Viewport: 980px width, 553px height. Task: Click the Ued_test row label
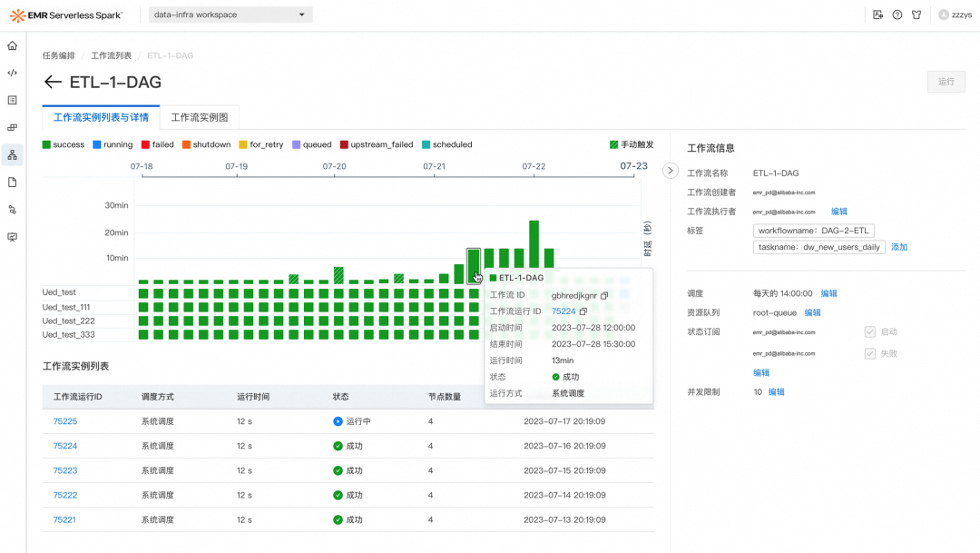click(59, 292)
